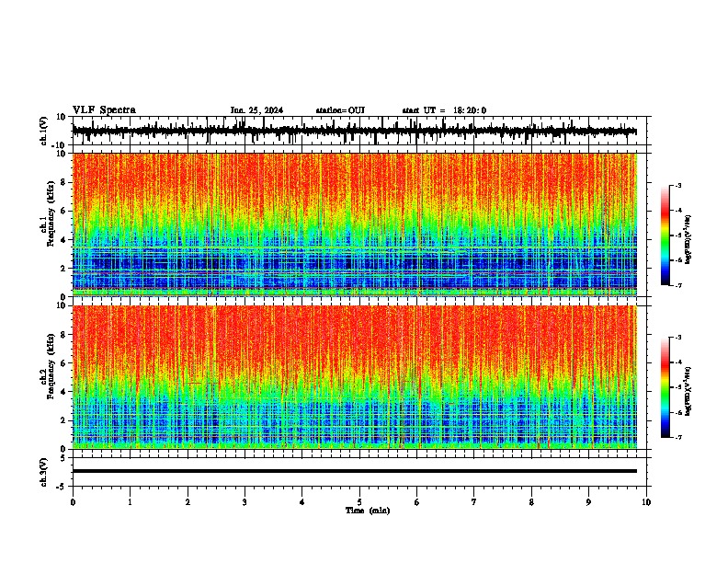Click the "2" tick on the time axis

pyautogui.click(x=188, y=502)
